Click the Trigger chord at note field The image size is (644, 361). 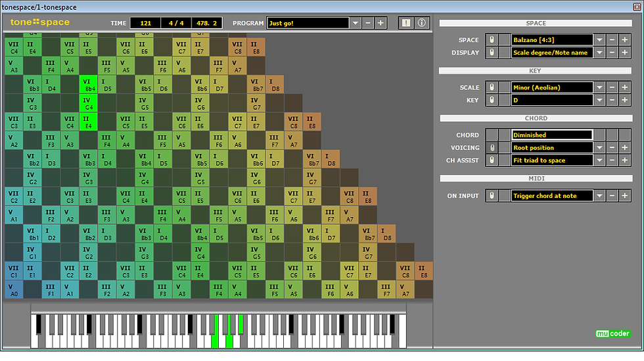[552, 196]
